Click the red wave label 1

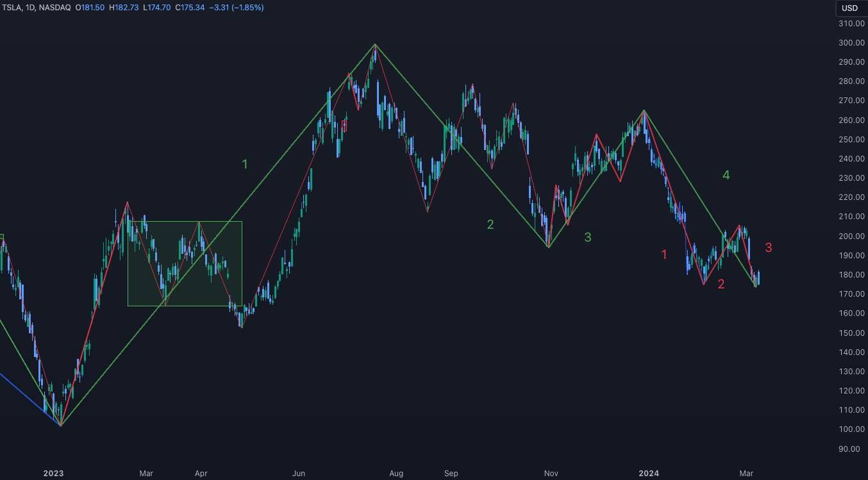[x=664, y=255]
